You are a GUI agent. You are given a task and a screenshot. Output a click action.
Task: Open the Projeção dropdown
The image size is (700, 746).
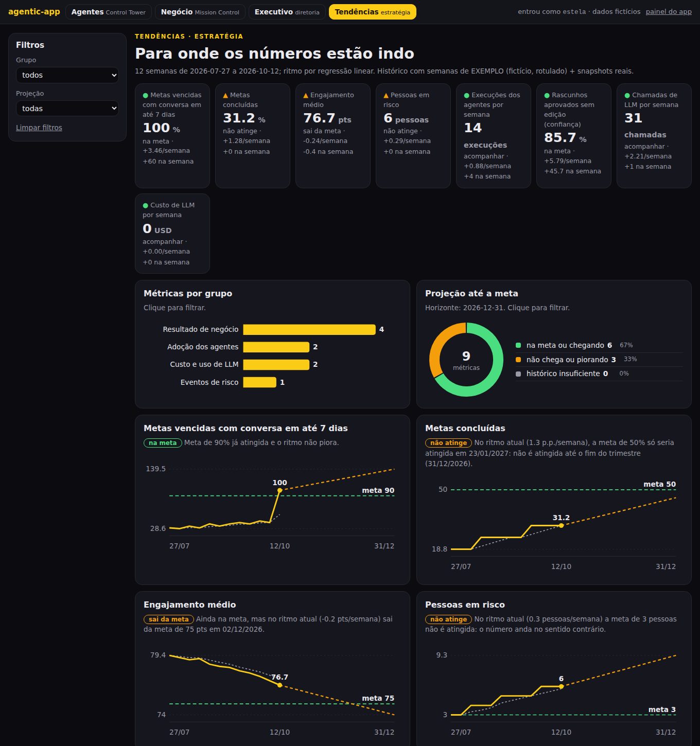point(67,109)
